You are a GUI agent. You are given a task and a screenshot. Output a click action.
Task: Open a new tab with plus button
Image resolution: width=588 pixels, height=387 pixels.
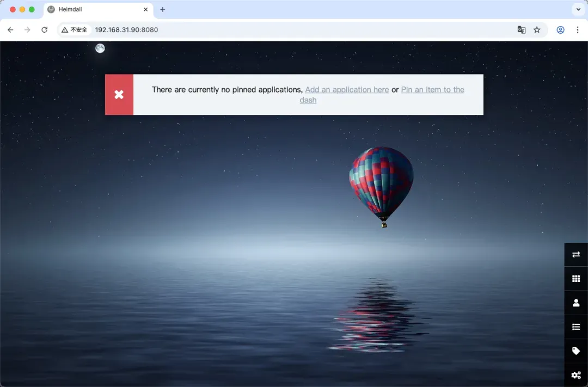click(162, 9)
